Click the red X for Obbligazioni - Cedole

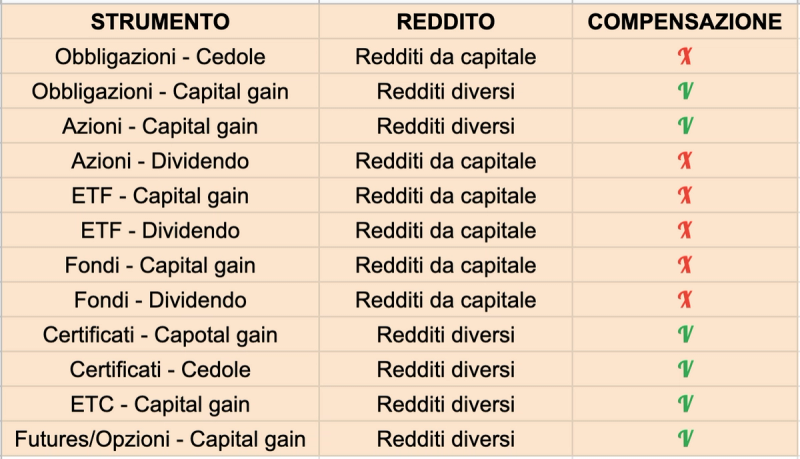685,57
